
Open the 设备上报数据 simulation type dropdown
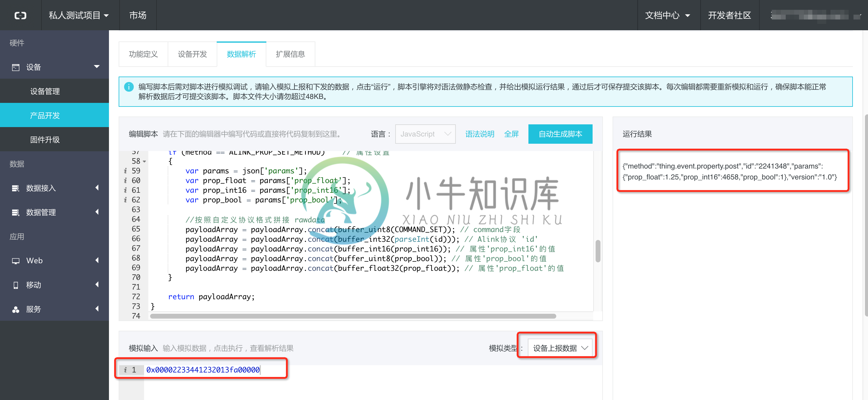[x=560, y=348]
